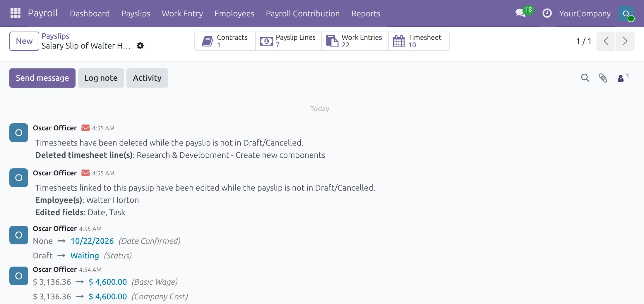
Task: Click the 'Deleted timesheet line(s)' text
Action: pyautogui.click(x=84, y=155)
